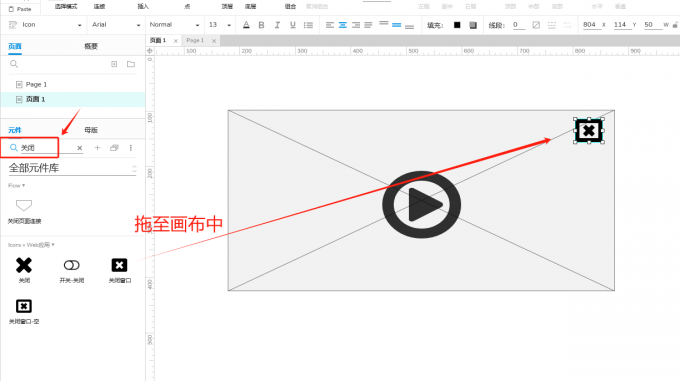Screen dimensions: 680x381
Task: Toggle bold formatting
Action: click(261, 25)
